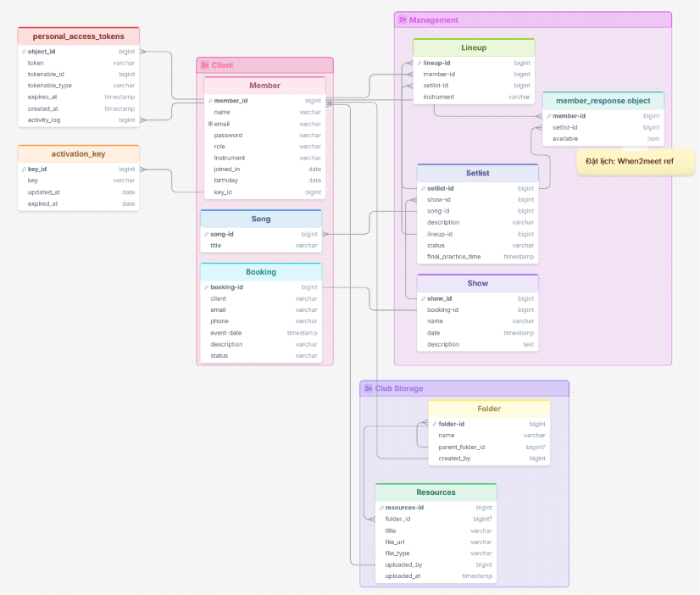Select the Member table header
Screen dimensions: 700x595
(264, 86)
